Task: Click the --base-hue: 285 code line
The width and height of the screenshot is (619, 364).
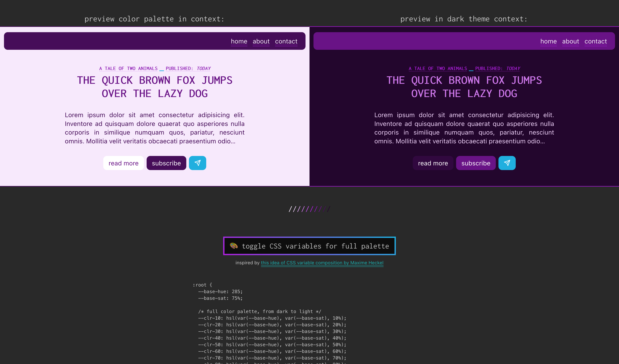Action: [220, 292]
